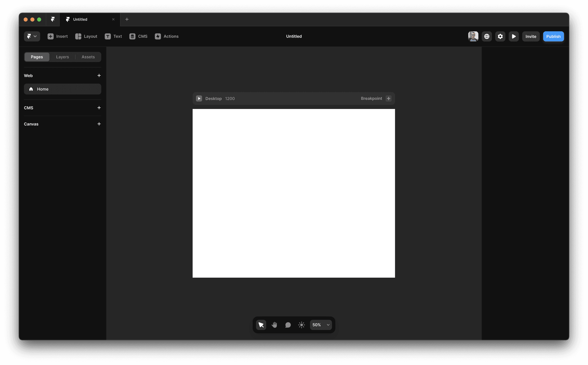The height and width of the screenshot is (365, 588).
Task: Open the CMS toolbar item
Action: (x=132, y=36)
